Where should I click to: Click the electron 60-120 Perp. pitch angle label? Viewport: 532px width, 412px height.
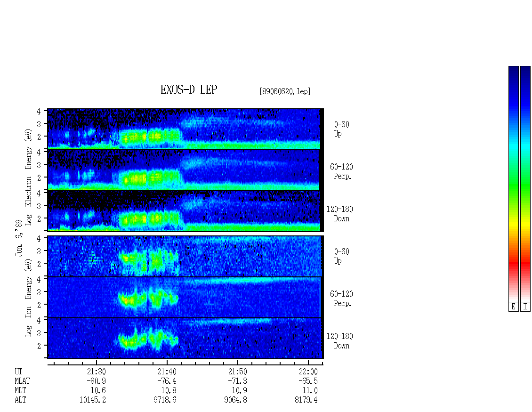click(342, 172)
